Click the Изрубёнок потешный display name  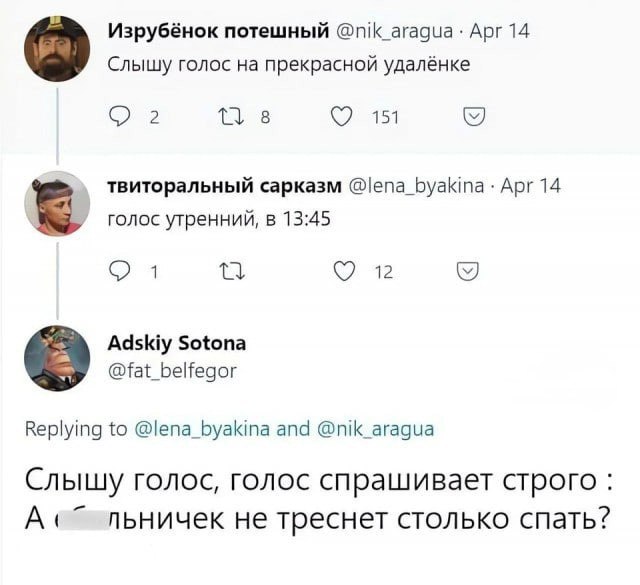tap(218, 31)
